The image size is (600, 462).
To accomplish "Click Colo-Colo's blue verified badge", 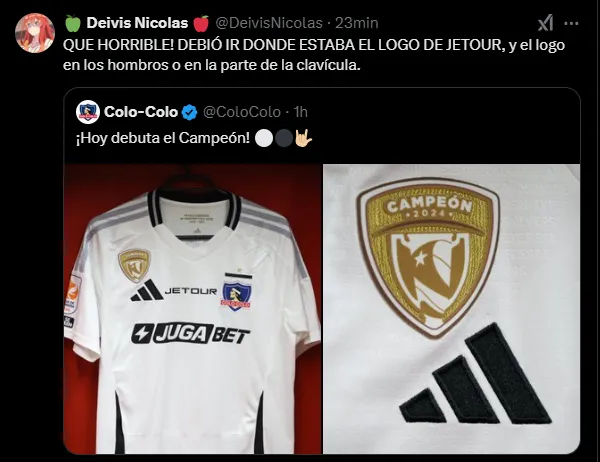I will coord(189,112).
